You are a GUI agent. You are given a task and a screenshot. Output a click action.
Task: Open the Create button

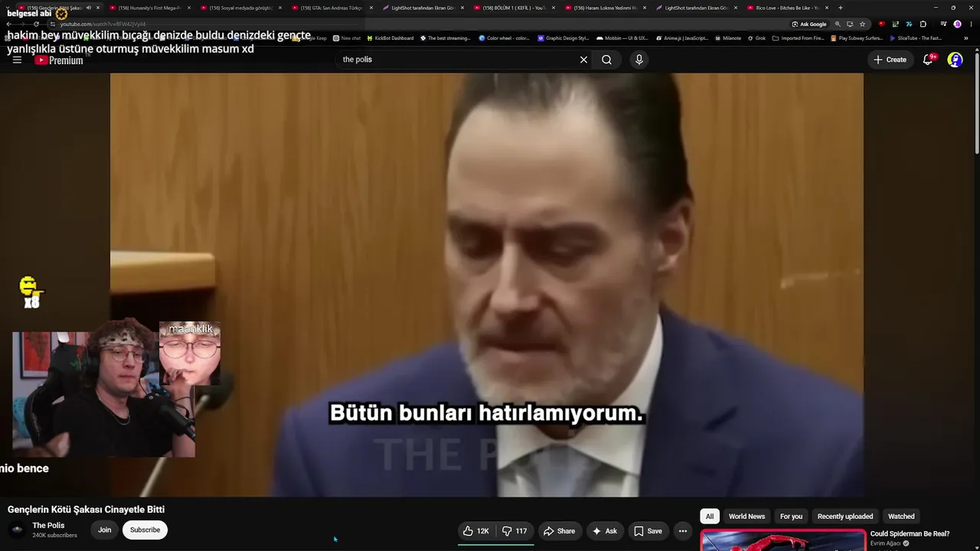point(890,60)
